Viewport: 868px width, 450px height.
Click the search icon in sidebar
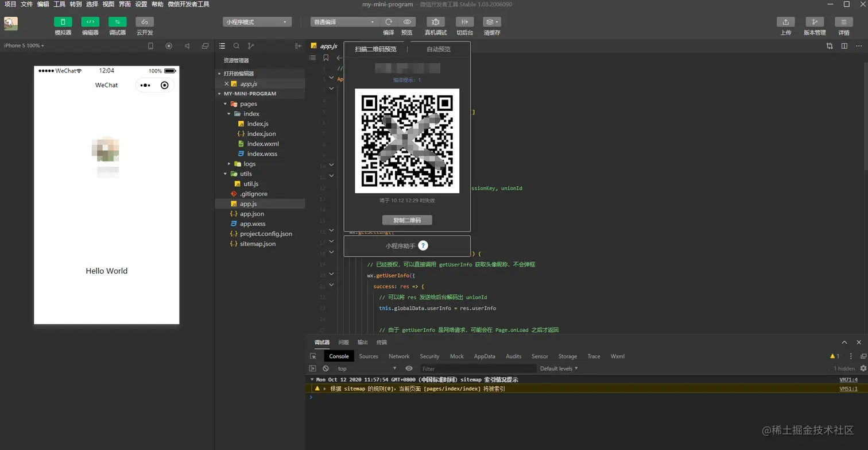point(237,46)
